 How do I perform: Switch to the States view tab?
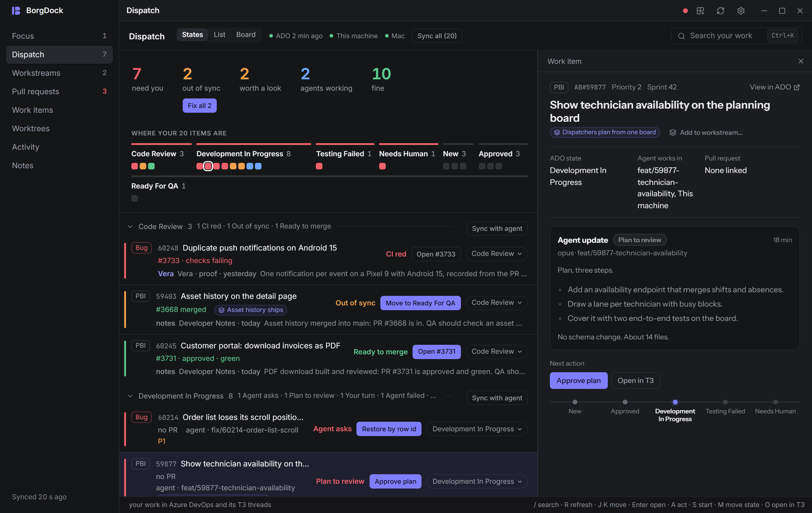[192, 35]
